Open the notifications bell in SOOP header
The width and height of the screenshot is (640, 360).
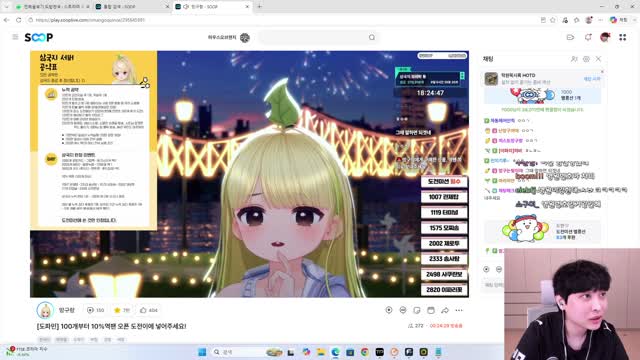(x=588, y=38)
